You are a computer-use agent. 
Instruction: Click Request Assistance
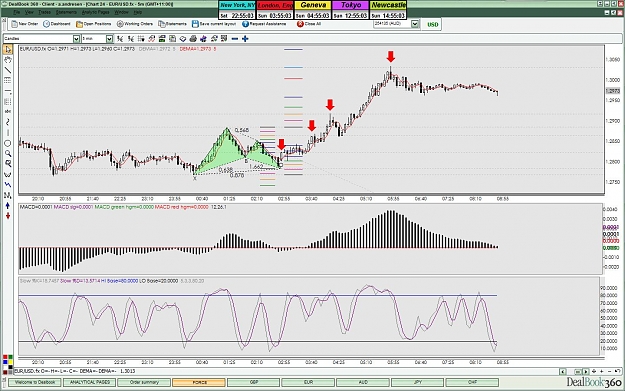click(264, 24)
